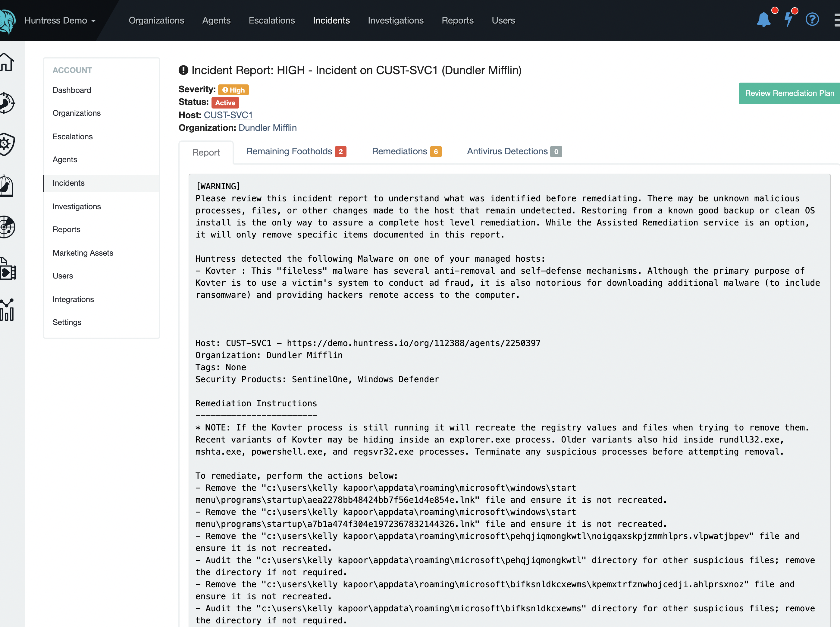Click the Active status badge
This screenshot has width=840, height=627.
pos(225,103)
